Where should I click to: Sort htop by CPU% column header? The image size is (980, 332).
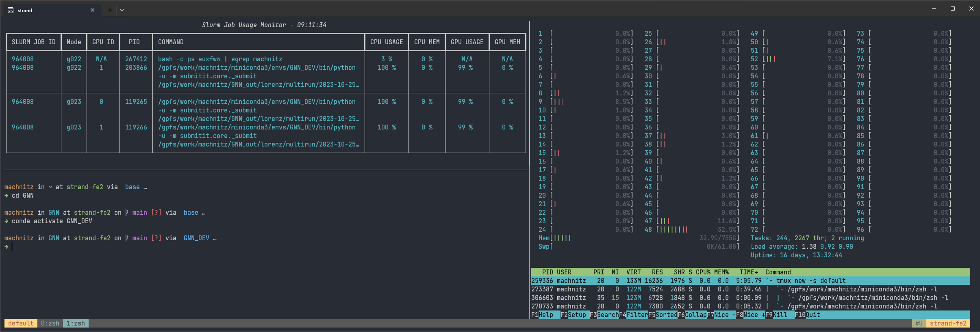[703, 272]
